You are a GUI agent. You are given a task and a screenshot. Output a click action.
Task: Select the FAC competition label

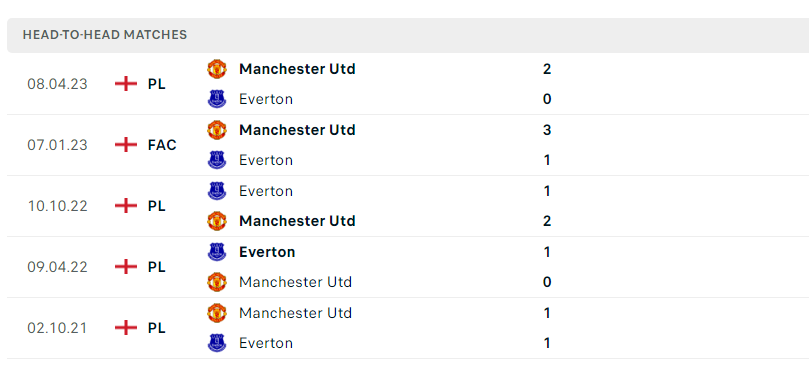tap(162, 145)
